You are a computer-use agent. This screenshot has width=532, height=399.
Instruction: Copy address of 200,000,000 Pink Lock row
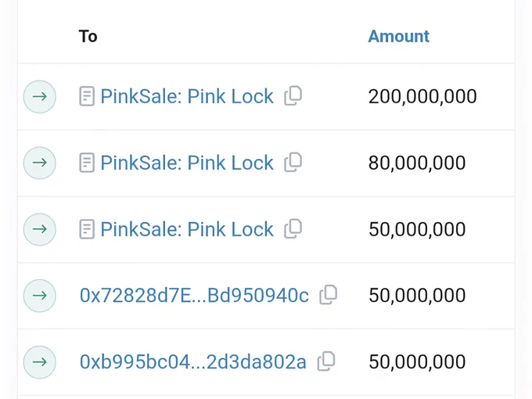(293, 96)
